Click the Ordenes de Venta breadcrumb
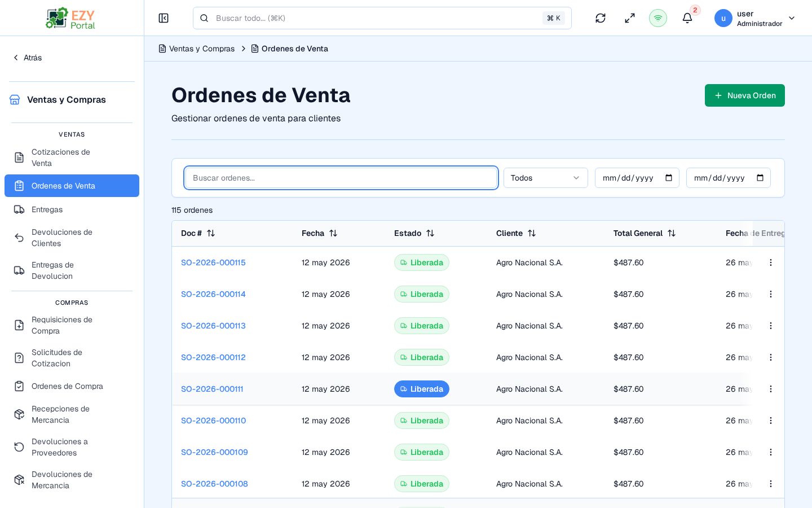Viewport: 812px width, 508px height. coord(289,49)
